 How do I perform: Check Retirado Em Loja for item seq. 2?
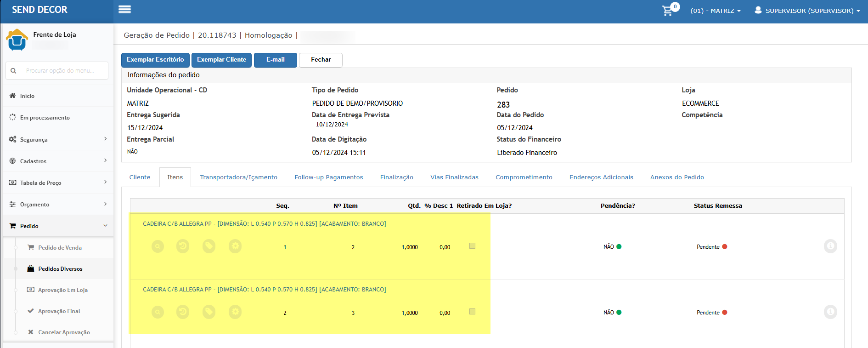click(472, 312)
